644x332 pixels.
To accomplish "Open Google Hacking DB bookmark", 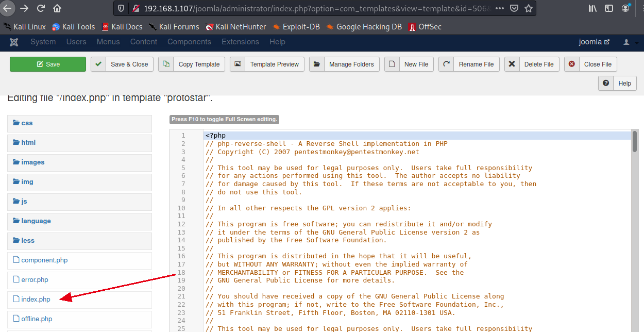I will 364,27.
